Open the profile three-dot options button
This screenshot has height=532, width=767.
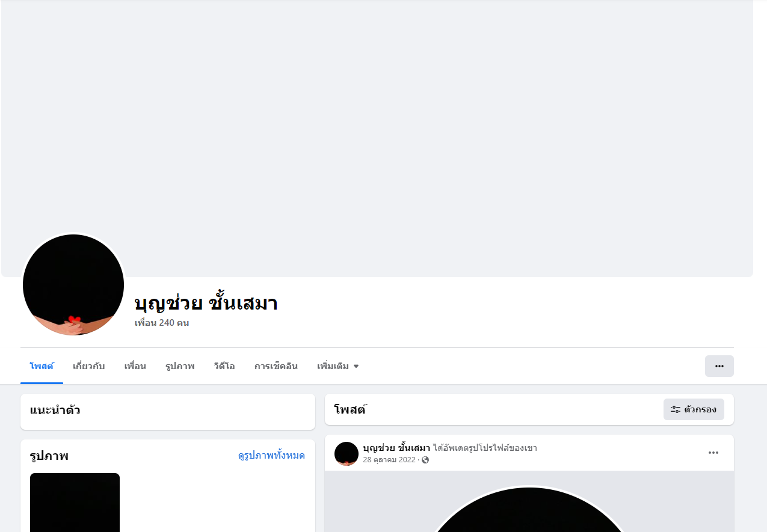[719, 366]
